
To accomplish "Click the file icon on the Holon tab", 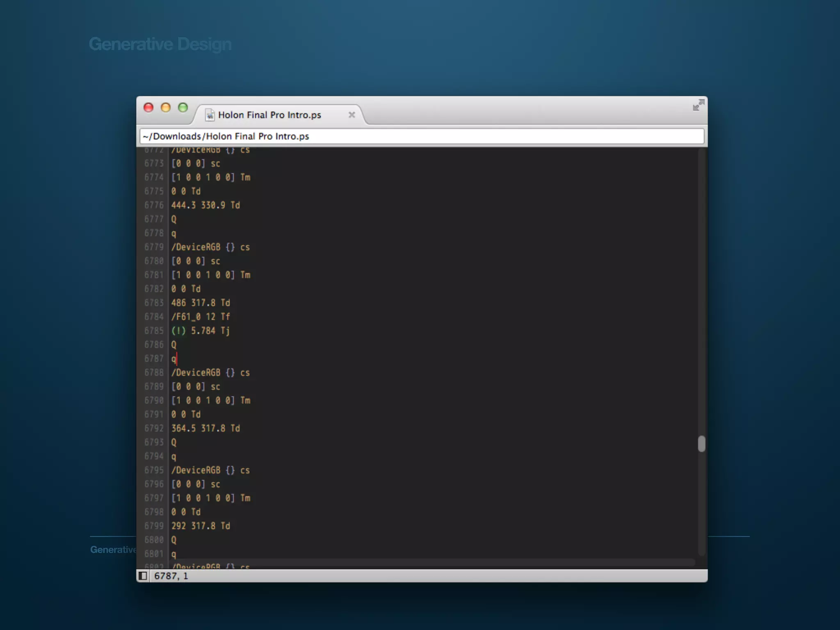I will [x=210, y=115].
